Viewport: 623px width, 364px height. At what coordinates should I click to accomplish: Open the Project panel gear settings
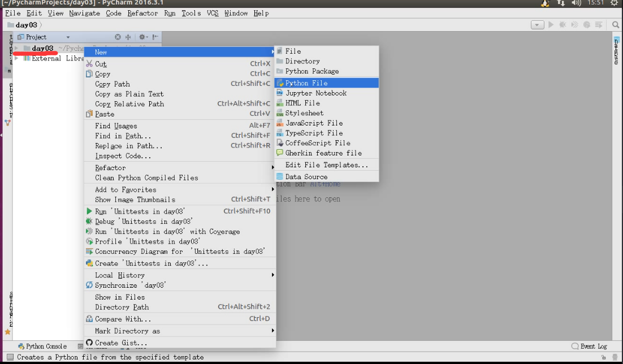tap(142, 37)
